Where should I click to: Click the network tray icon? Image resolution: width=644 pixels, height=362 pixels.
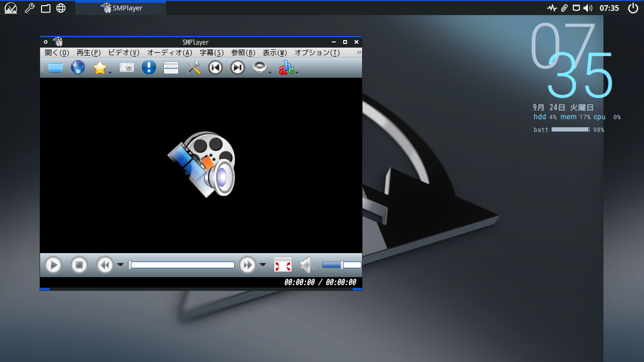(x=576, y=8)
